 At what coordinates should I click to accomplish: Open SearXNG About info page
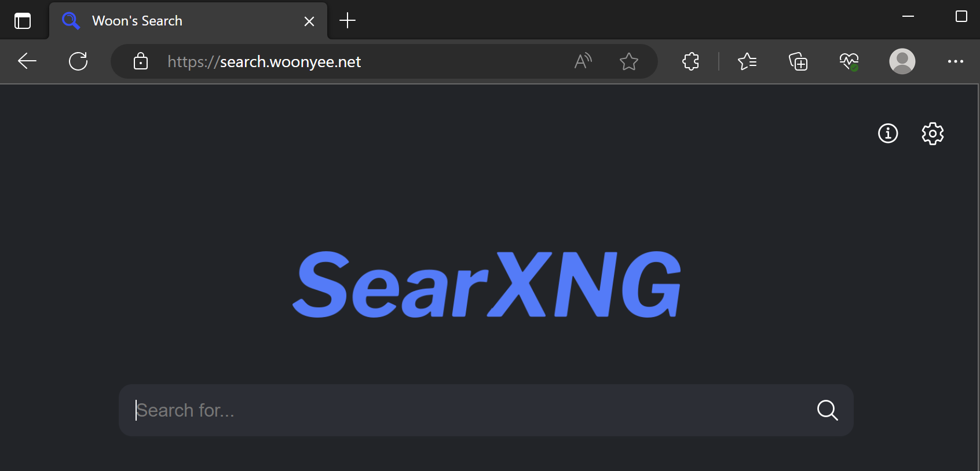[x=888, y=133]
